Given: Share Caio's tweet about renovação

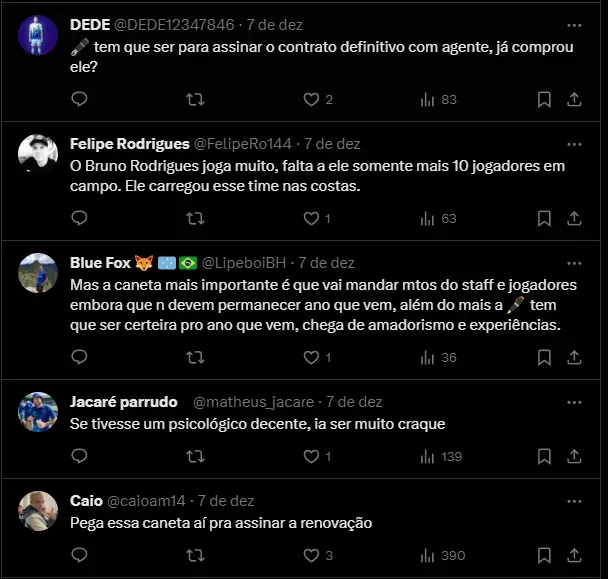Looking at the screenshot, I should click(x=574, y=555).
